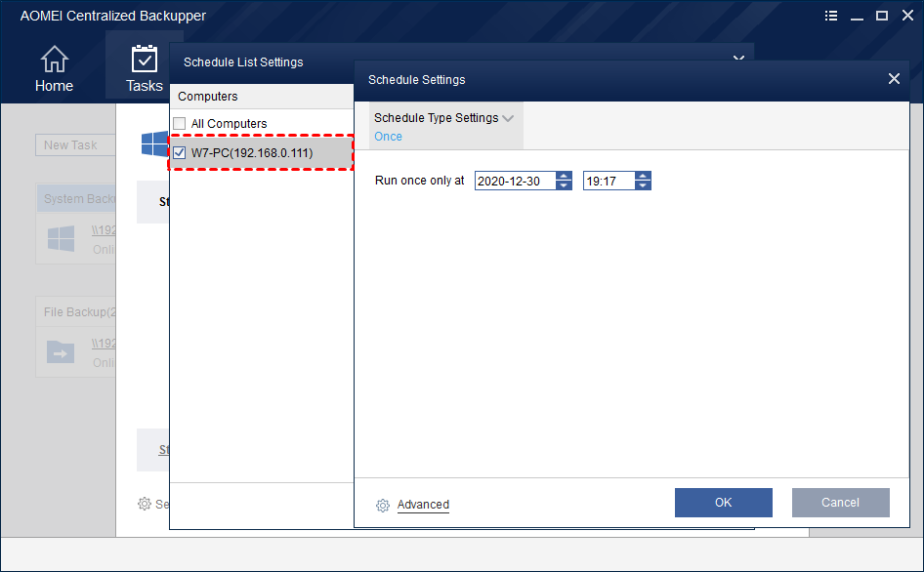
Task: Click the Computers column header
Action: [262, 97]
